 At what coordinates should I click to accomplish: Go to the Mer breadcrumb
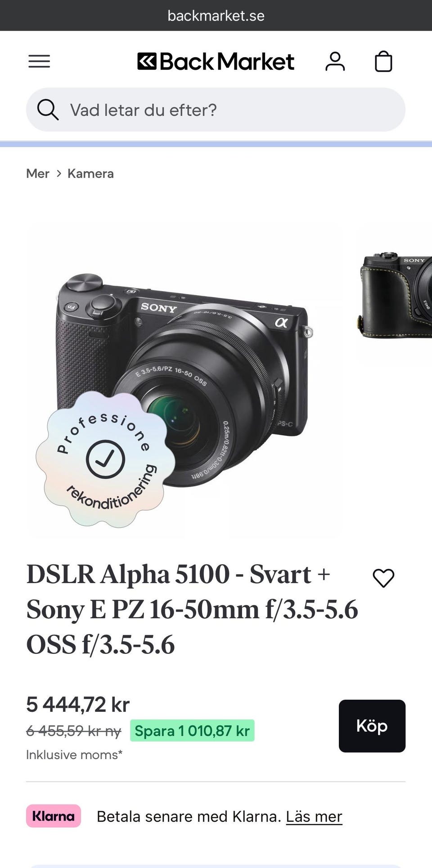[x=38, y=174]
